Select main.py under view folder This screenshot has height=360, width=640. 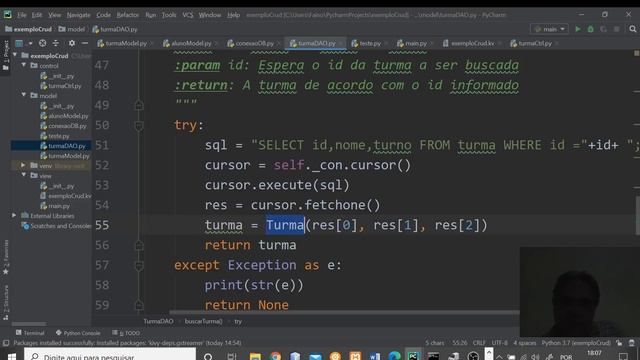(x=59, y=206)
